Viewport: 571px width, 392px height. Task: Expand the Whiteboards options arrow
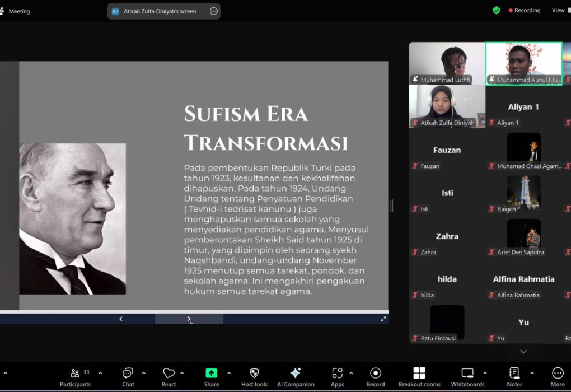tap(485, 373)
